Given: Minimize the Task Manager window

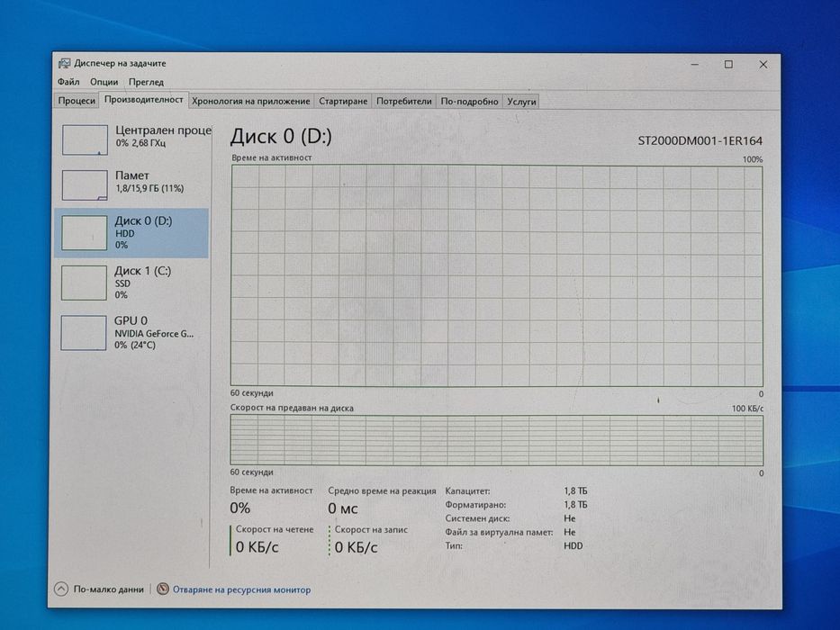Looking at the screenshot, I should point(695,64).
